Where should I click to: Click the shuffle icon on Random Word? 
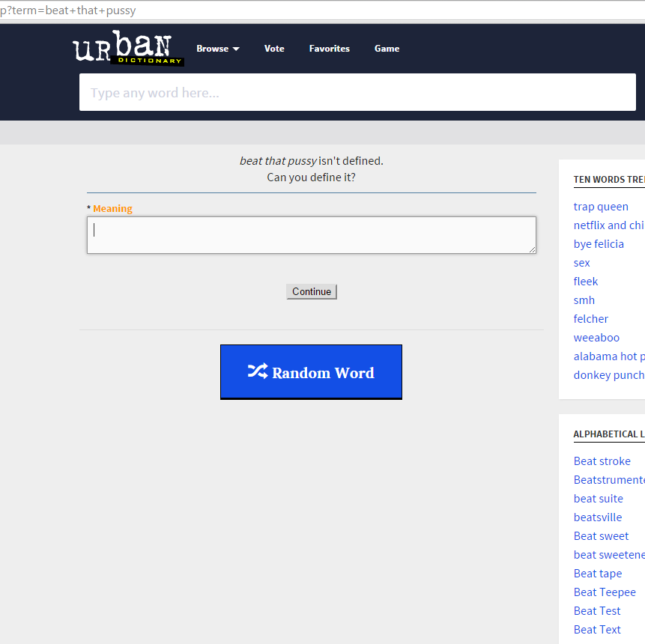(258, 371)
